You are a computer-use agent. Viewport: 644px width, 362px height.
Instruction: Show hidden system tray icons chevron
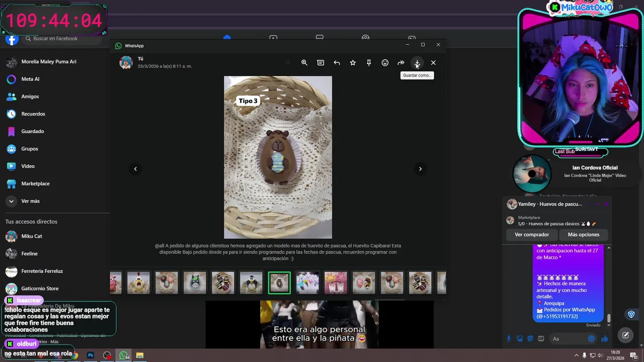[x=576, y=355]
